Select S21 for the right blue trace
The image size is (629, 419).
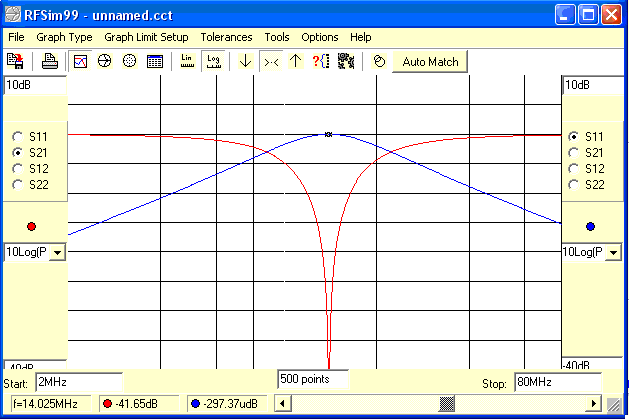pyautogui.click(x=574, y=153)
